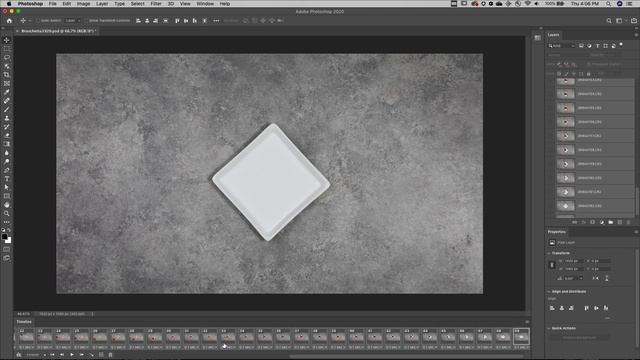Click the share icon at top right
This screenshot has width=640, height=360.
[x=634, y=20]
